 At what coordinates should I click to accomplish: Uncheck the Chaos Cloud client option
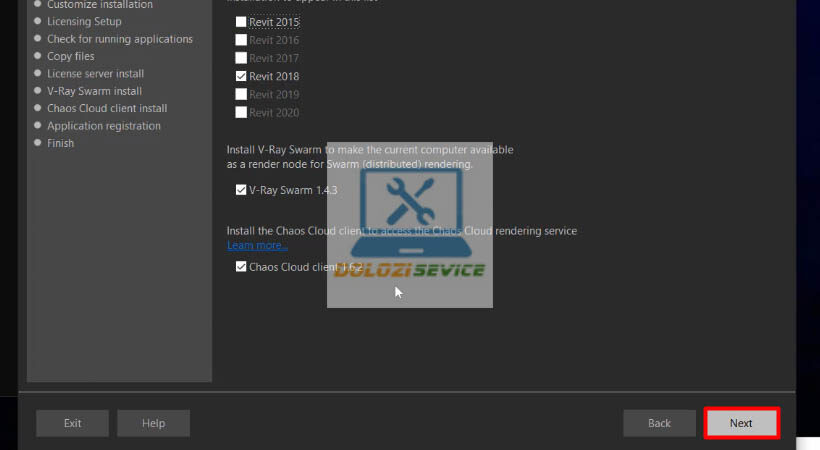(x=241, y=267)
